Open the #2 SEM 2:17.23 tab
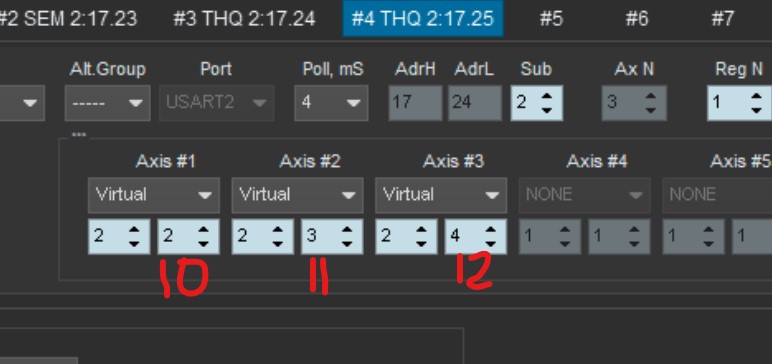The width and height of the screenshot is (772, 364). 68,19
